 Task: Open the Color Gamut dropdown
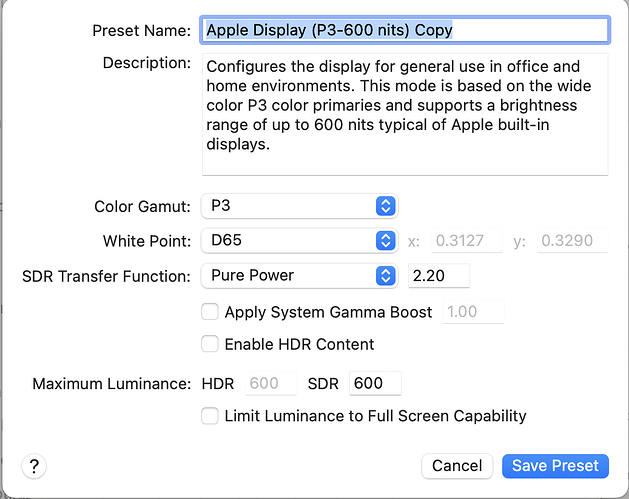click(299, 206)
